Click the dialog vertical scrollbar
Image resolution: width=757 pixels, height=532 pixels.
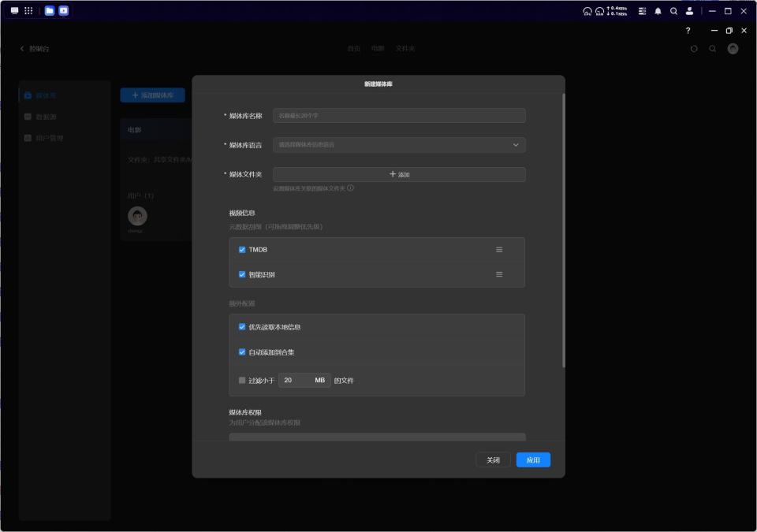pyautogui.click(x=563, y=230)
